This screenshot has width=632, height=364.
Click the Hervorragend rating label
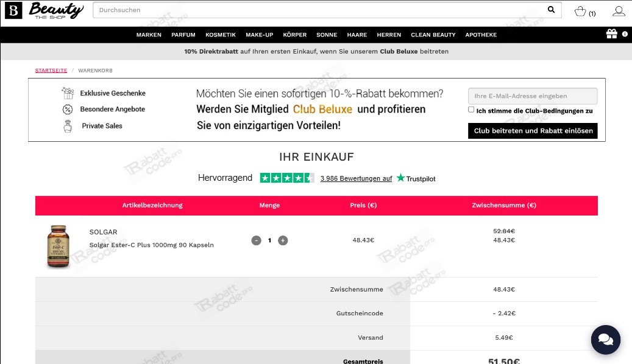click(x=225, y=178)
